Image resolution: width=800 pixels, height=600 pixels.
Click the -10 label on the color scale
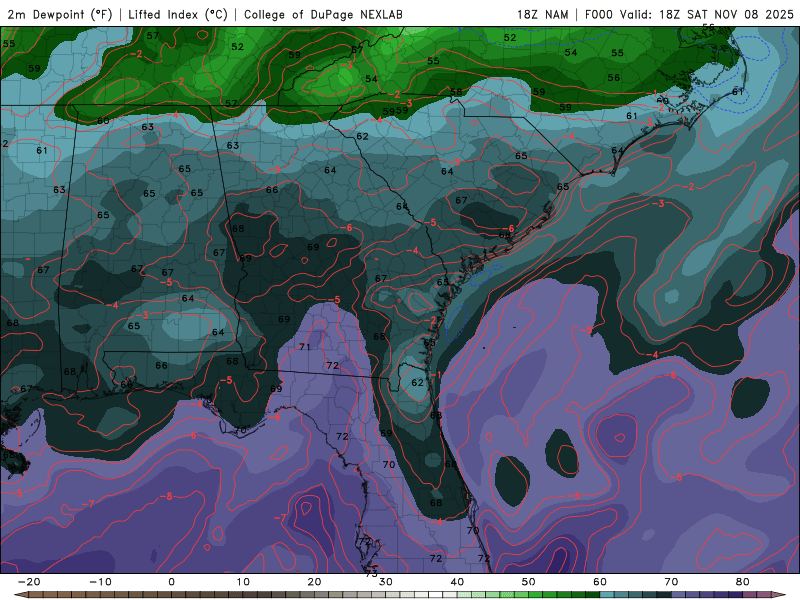pos(100,582)
